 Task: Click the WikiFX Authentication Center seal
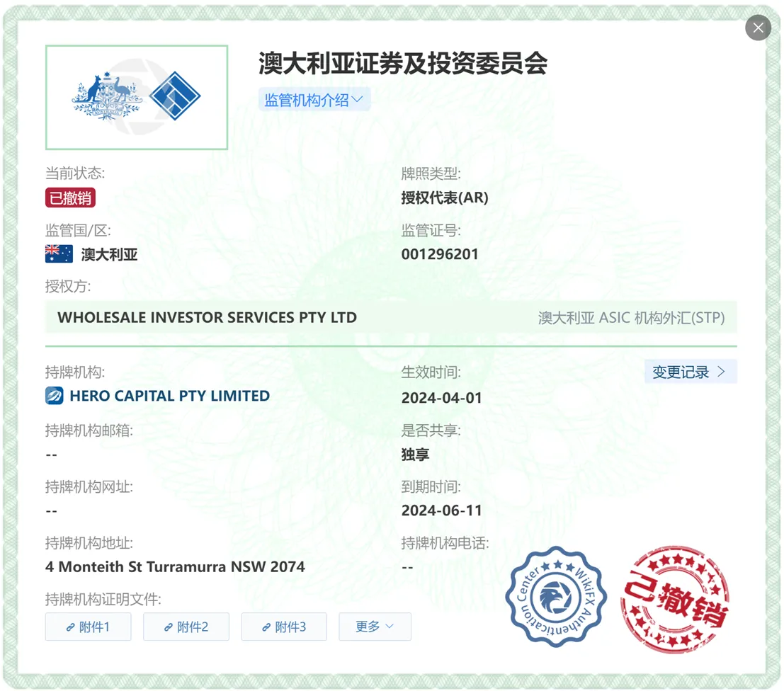point(555,596)
